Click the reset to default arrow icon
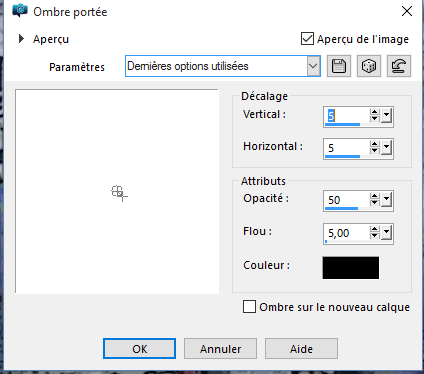Image resolution: width=424 pixels, height=374 pixels. [x=399, y=66]
